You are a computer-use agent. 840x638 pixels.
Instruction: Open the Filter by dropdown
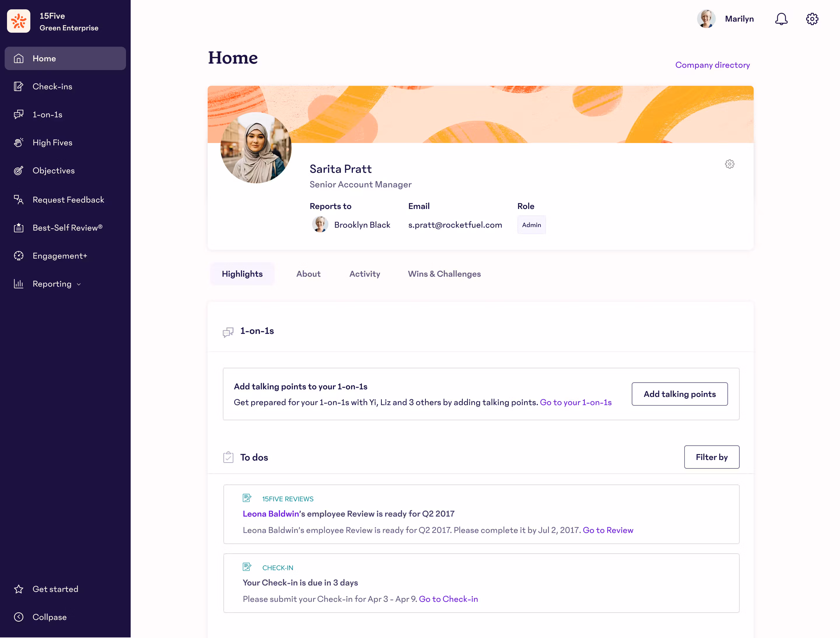[712, 457]
